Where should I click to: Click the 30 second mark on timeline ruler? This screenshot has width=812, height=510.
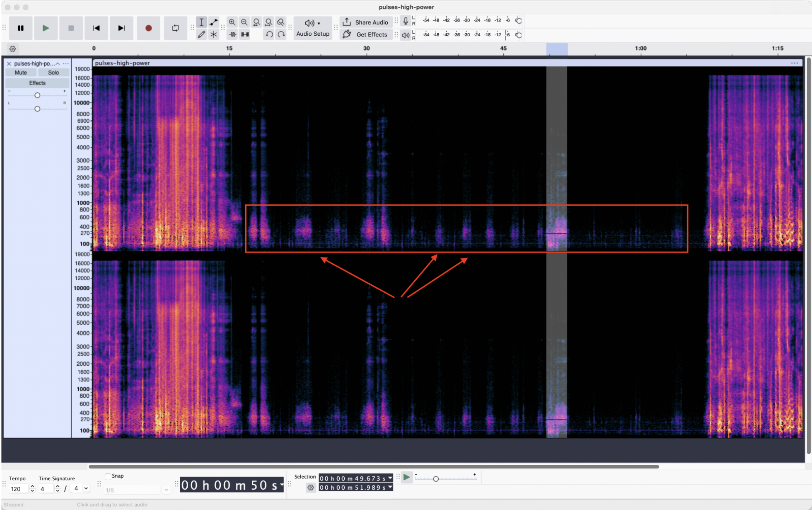tap(367, 49)
